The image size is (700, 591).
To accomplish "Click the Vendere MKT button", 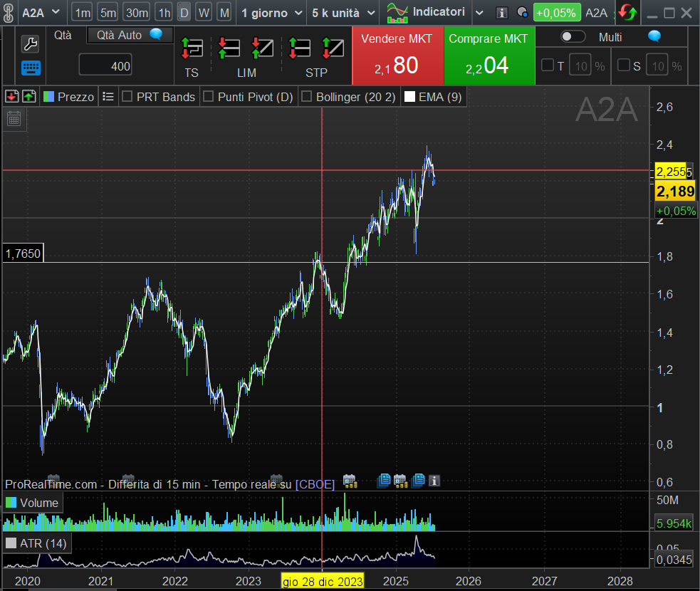I will [x=397, y=56].
